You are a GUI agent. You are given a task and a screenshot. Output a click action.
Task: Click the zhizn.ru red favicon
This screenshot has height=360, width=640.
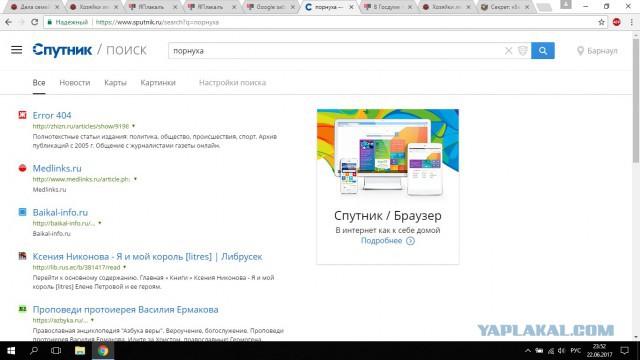pos(22,115)
